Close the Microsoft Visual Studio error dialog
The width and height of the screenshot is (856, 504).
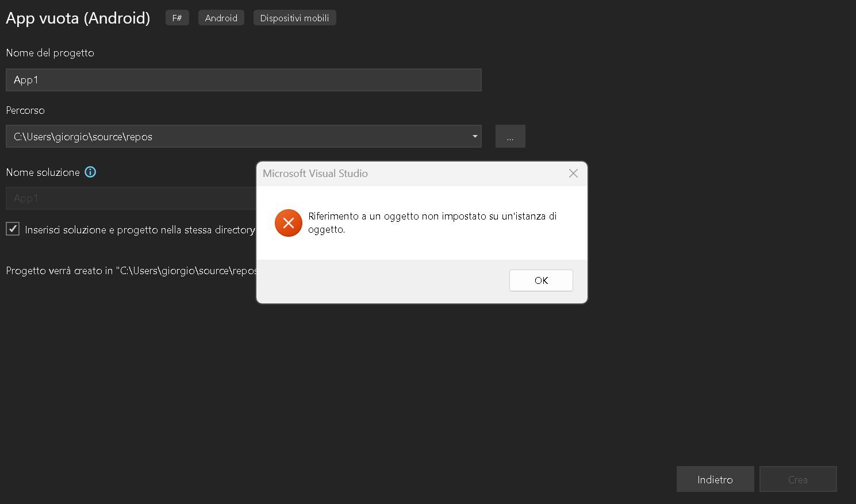point(573,174)
